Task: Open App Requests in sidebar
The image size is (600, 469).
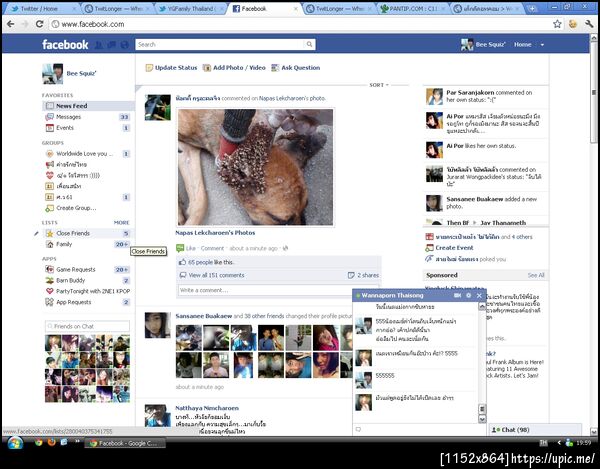Action: pos(88,302)
